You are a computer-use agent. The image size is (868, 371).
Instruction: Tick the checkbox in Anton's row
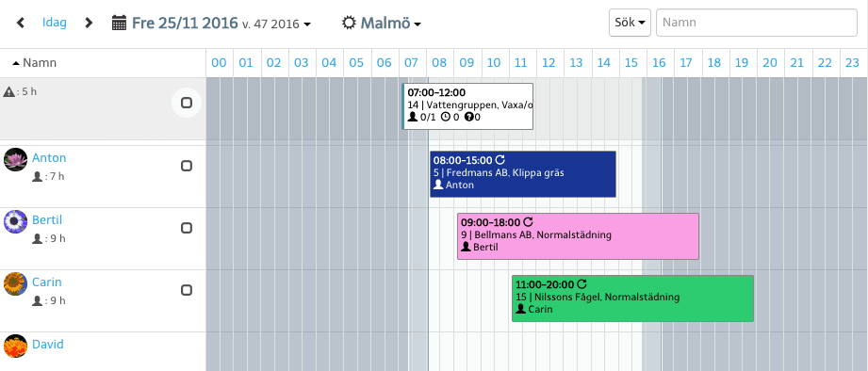[187, 166]
